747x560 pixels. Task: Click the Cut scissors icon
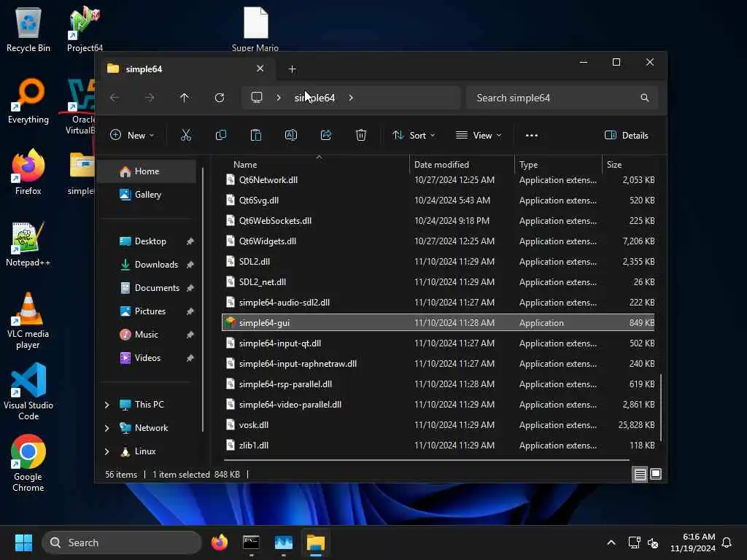(186, 135)
